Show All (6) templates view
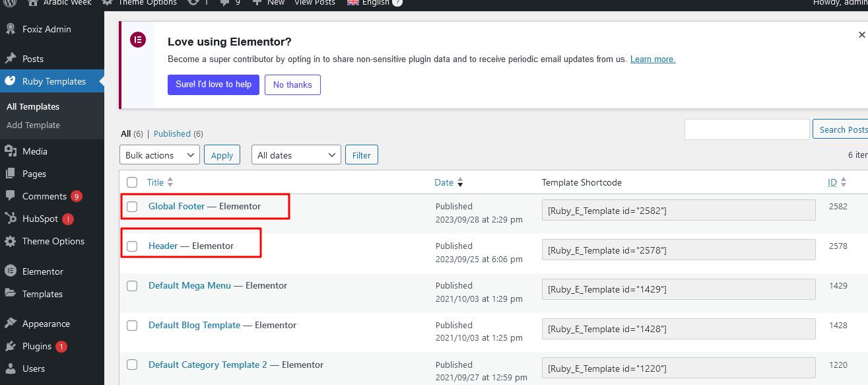The height and width of the screenshot is (385, 868). tap(132, 133)
